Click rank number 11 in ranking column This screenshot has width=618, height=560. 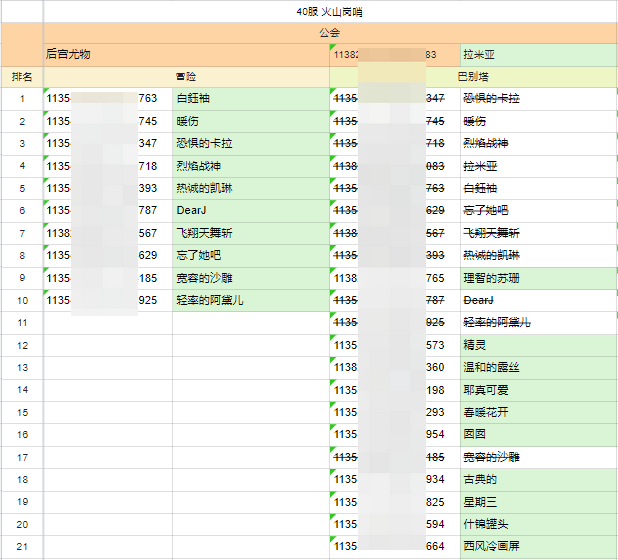[22, 323]
